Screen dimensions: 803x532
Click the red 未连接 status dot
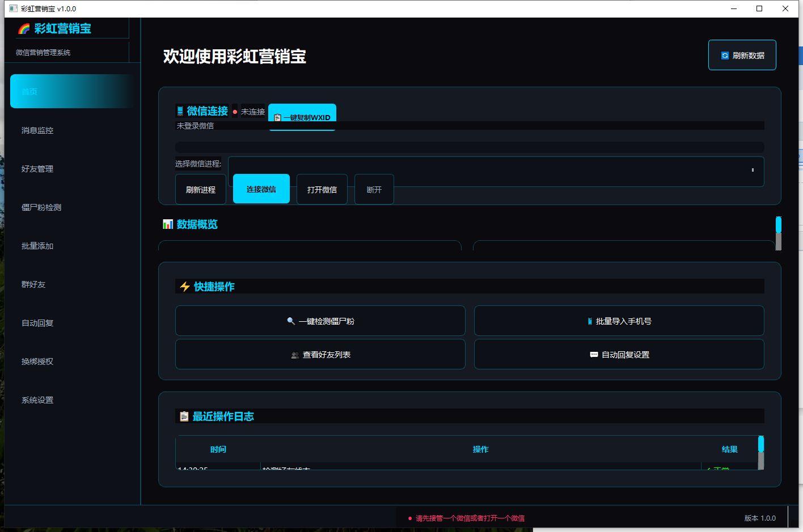tap(235, 112)
